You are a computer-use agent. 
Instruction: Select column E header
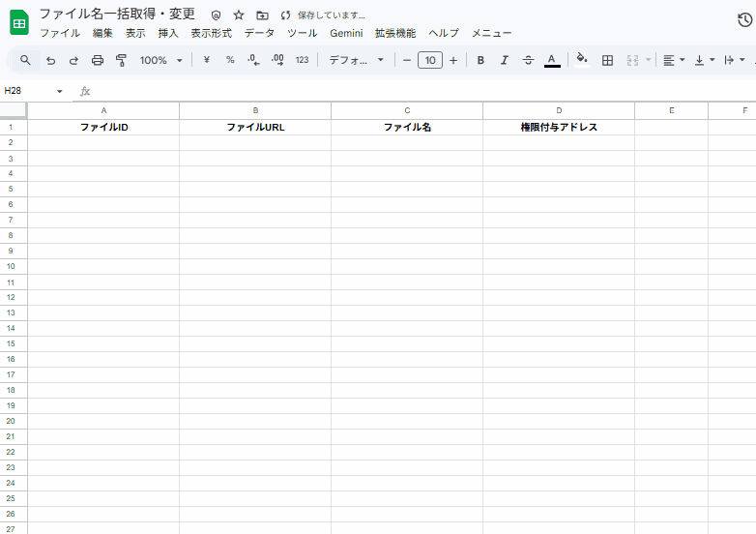[672, 110]
